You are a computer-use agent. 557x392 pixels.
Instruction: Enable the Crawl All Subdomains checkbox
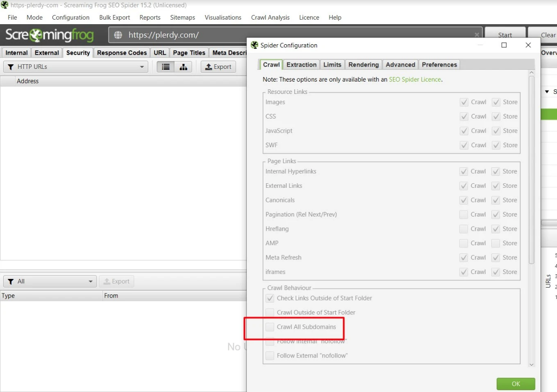pos(270,326)
